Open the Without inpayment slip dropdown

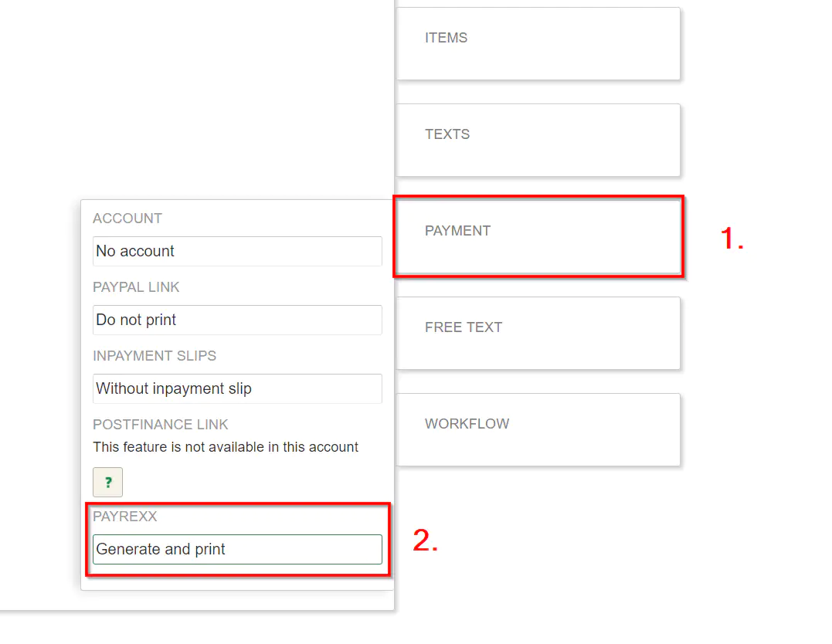[237, 388]
